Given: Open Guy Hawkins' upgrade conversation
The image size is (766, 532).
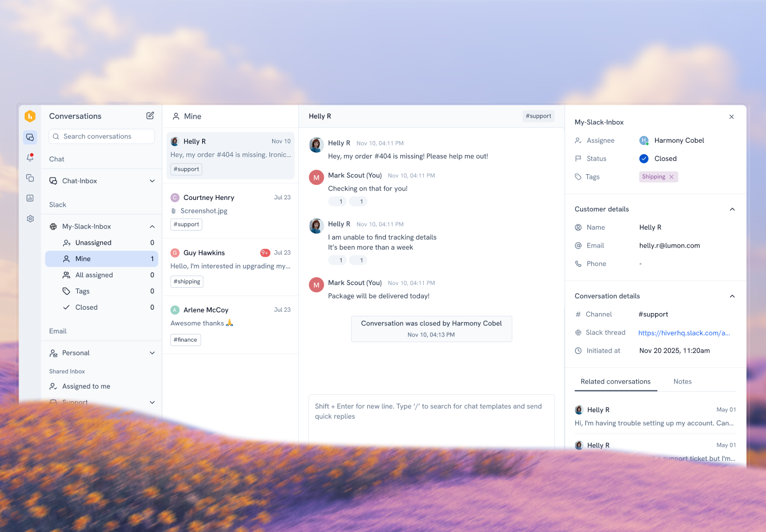Looking at the screenshot, I should click(x=231, y=267).
